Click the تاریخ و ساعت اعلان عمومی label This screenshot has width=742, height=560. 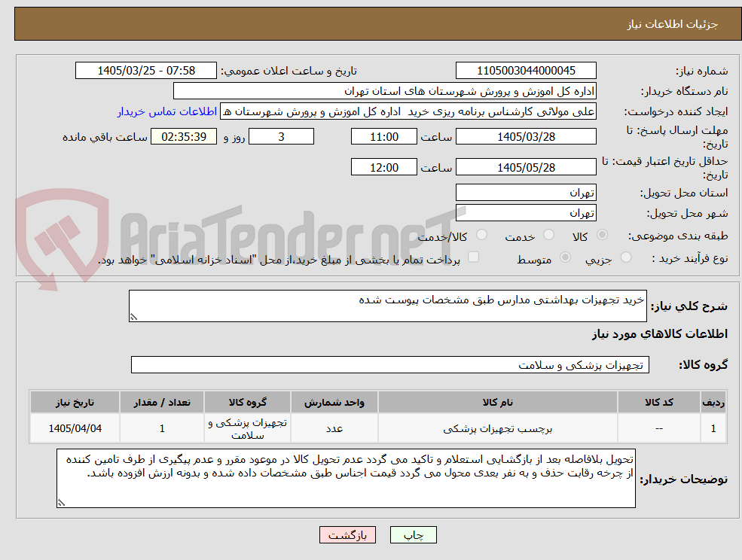pos(289,71)
